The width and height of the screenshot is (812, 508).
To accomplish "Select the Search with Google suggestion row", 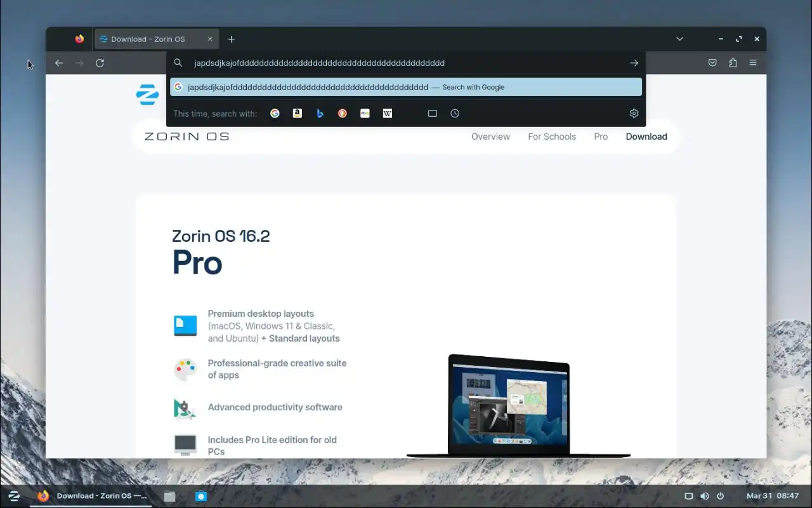I will (406, 87).
